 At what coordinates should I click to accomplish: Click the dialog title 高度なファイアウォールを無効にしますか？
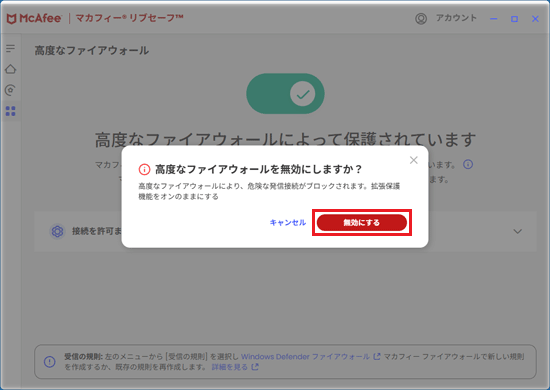259,169
